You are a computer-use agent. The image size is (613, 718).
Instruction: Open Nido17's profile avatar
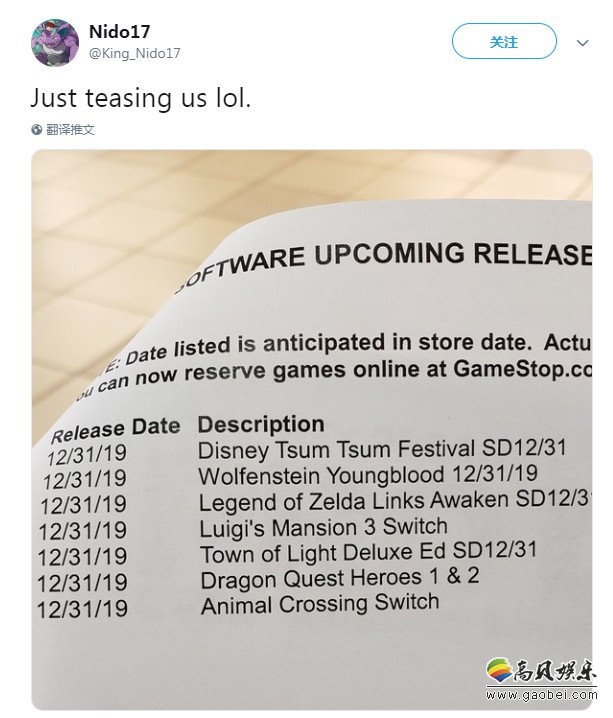55,43
